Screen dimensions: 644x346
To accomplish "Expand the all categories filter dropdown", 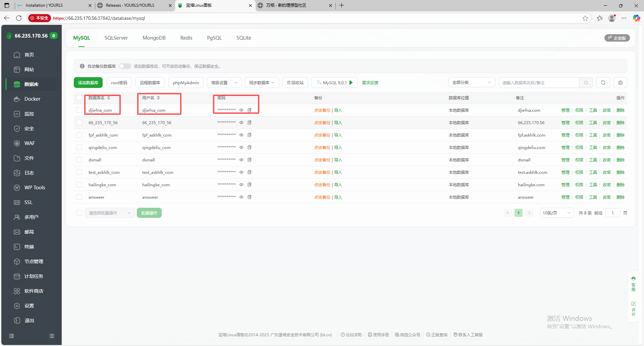I will [471, 83].
